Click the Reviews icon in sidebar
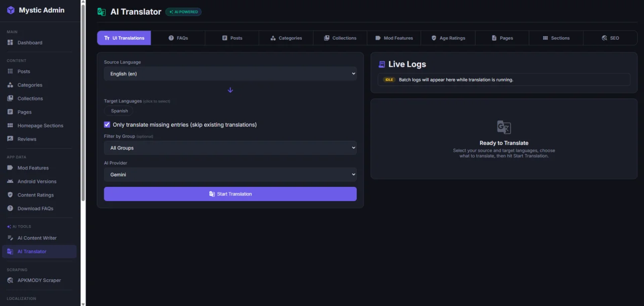 [x=10, y=139]
